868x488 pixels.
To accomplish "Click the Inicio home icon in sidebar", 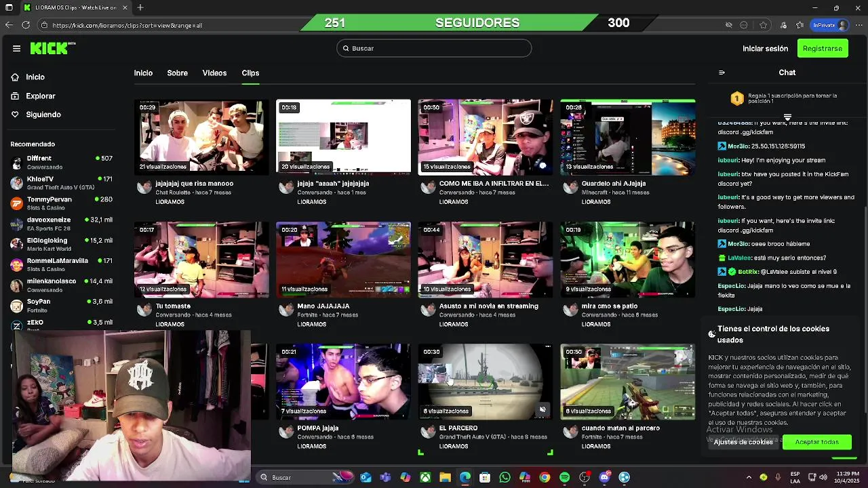I will pyautogui.click(x=15, y=77).
